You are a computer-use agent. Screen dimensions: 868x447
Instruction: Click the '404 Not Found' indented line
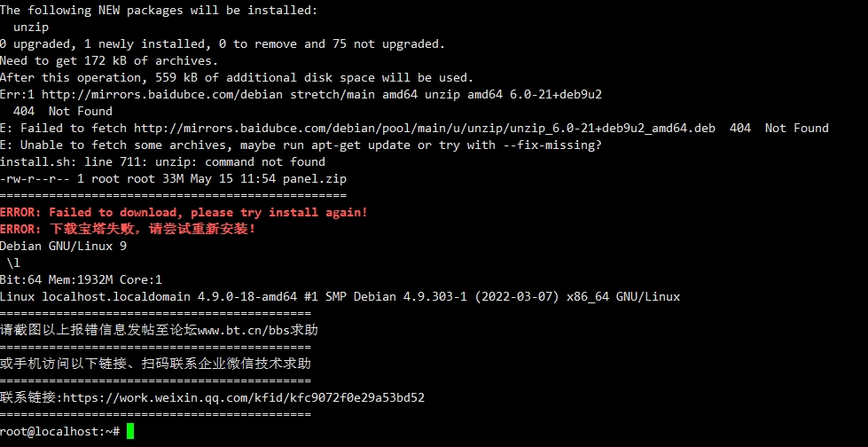coord(63,112)
